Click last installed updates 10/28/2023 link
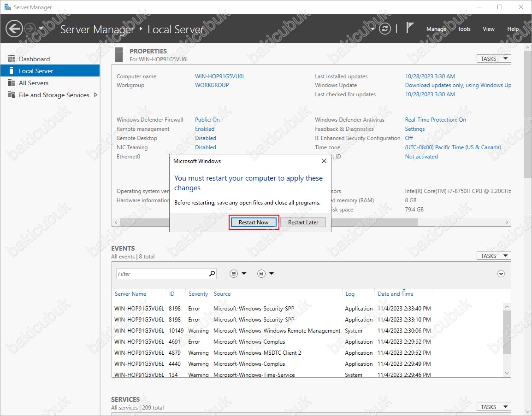This screenshot has width=532, height=416. (x=430, y=76)
